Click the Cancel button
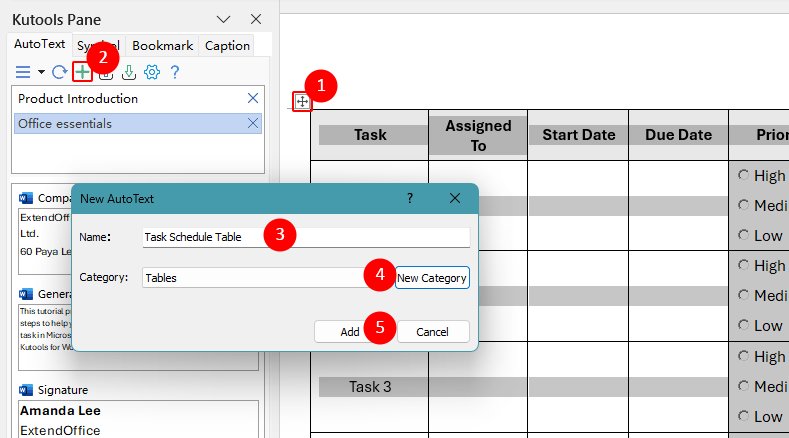This screenshot has height=438, width=789. 432,332
